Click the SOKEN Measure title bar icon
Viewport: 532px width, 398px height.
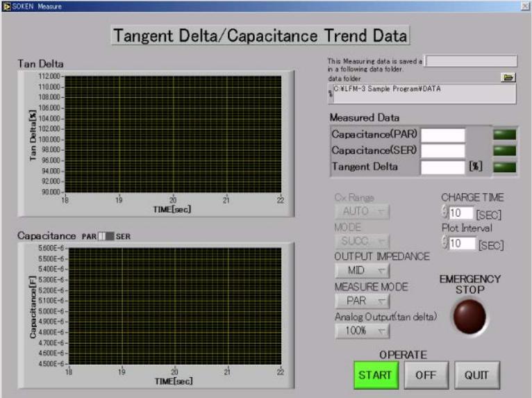(x=6, y=6)
